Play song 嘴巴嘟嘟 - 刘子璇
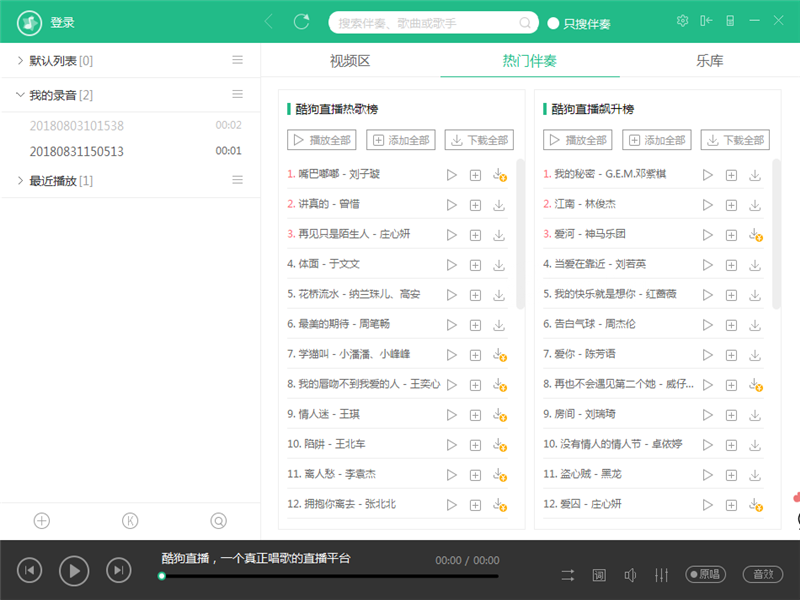The image size is (800, 600). pos(452,175)
